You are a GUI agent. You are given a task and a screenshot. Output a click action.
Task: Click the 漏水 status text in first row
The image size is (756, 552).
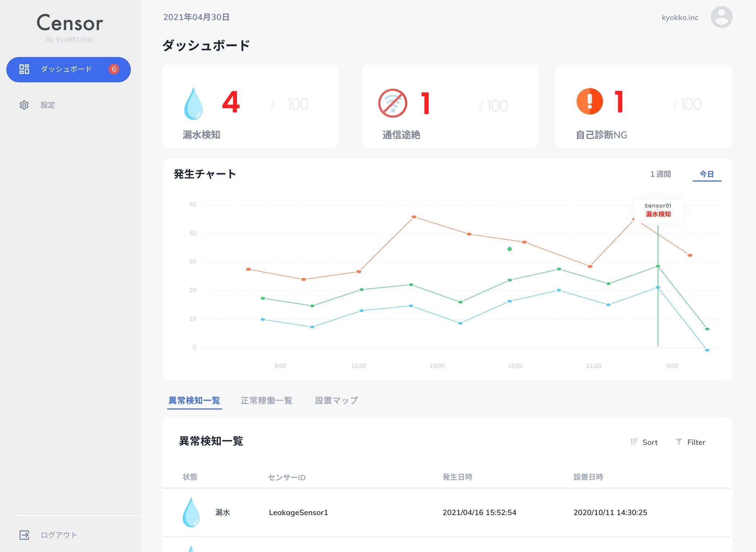[x=223, y=512]
